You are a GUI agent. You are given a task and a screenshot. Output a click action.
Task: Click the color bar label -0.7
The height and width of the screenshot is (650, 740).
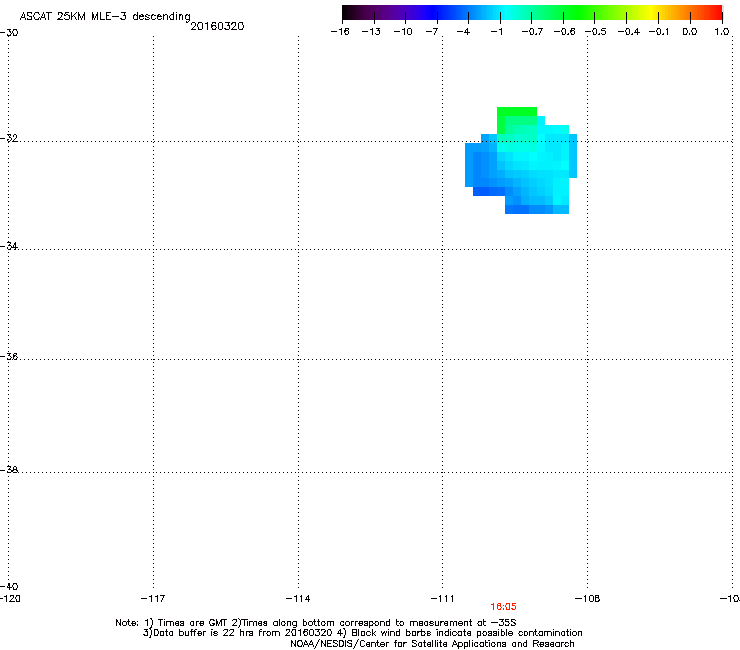pyautogui.click(x=532, y=32)
